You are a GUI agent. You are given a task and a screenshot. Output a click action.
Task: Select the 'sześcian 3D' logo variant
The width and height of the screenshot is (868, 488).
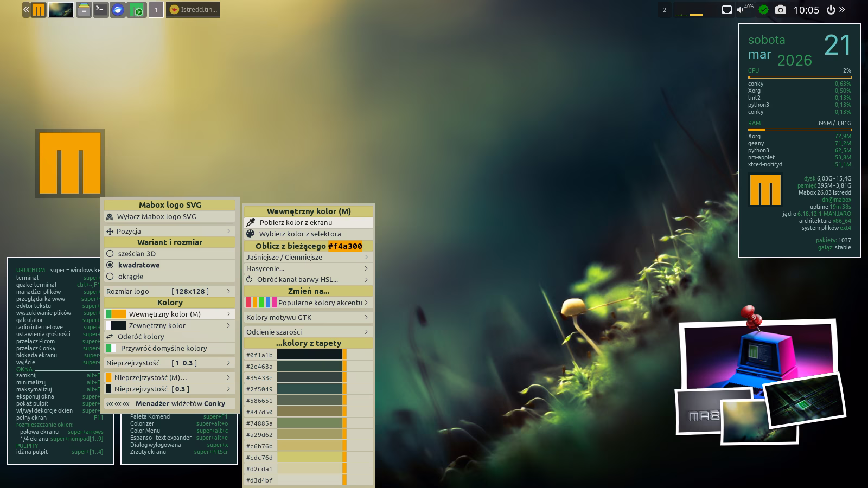[137, 254]
